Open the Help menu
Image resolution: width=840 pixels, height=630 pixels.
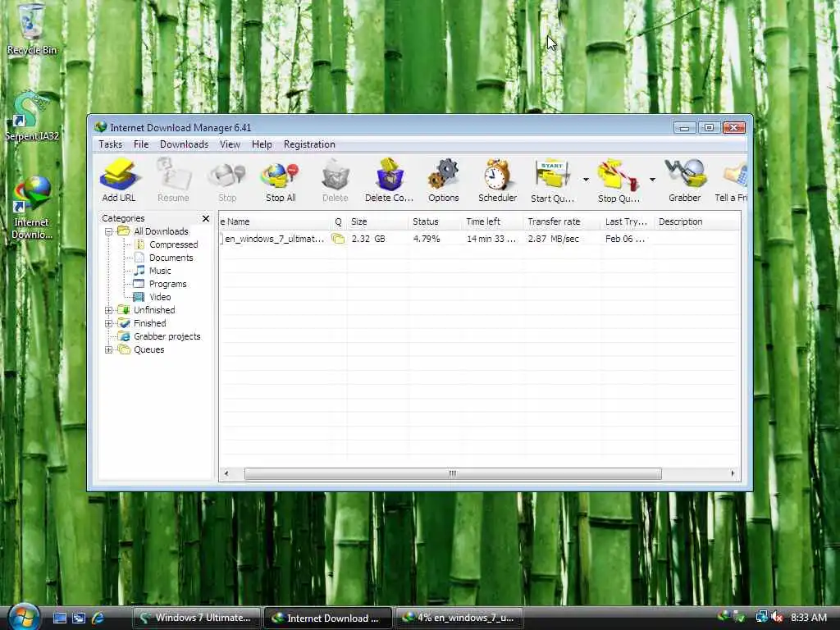tap(262, 144)
